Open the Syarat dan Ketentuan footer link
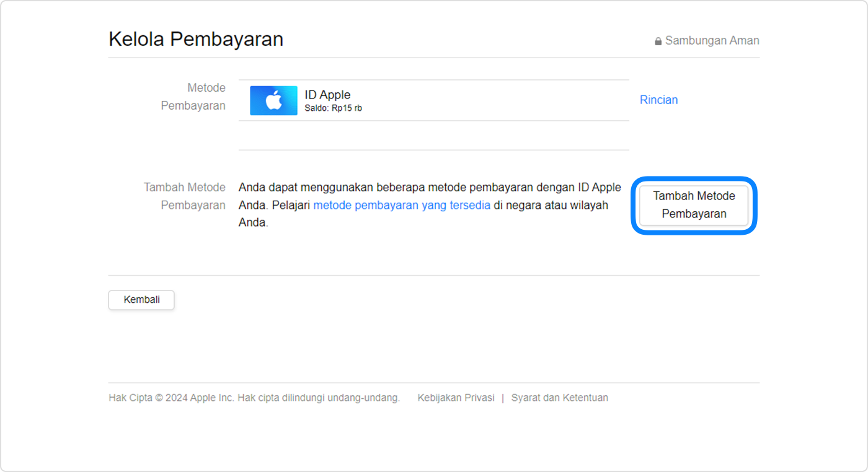868x472 pixels. point(559,398)
